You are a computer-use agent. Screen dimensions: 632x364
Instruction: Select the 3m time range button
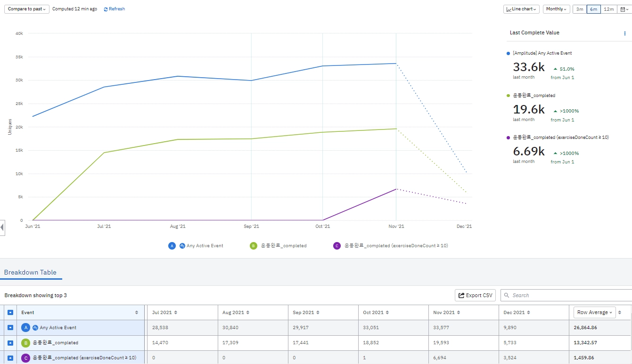click(x=580, y=9)
